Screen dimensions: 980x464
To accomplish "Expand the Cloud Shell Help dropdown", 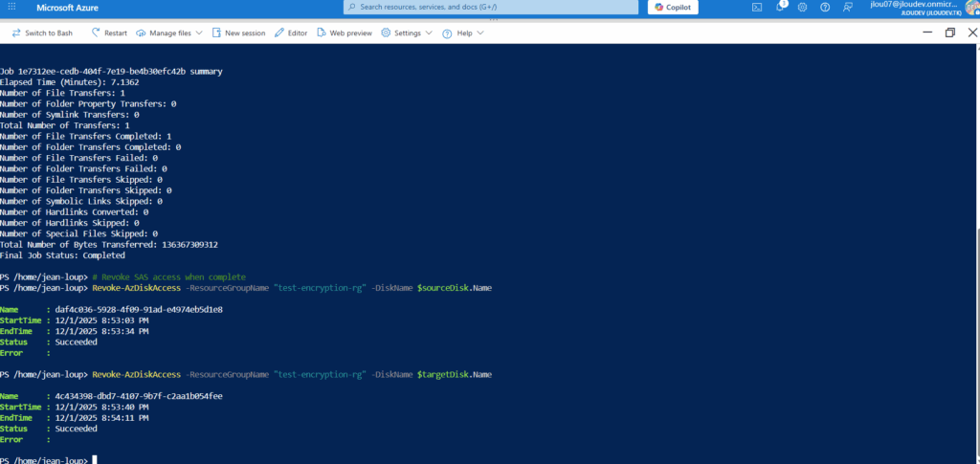I will click(x=464, y=33).
